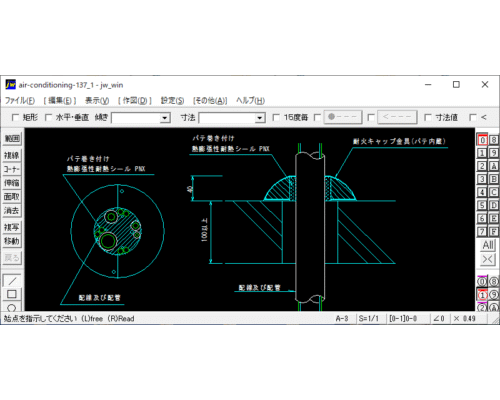Viewport: 500px width, 400px height.
Task: Toggle square layer button C
Action: [494, 192]
